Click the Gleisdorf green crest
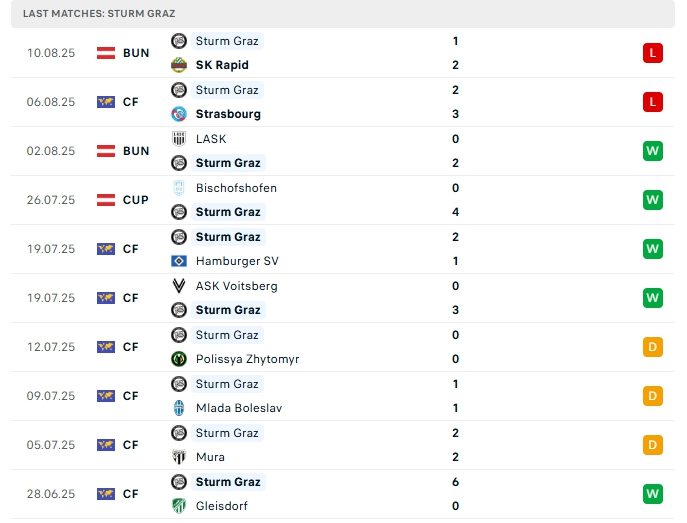 tap(179, 506)
